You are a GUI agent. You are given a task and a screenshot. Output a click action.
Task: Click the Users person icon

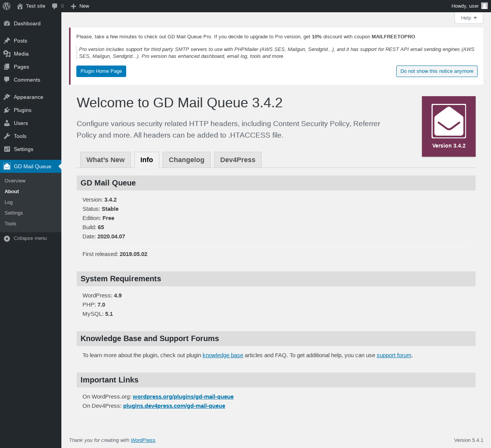point(7,123)
